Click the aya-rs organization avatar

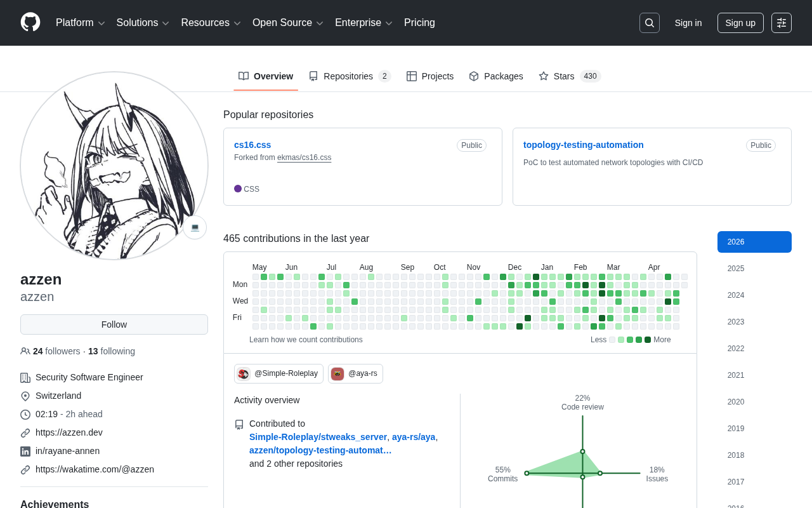point(337,374)
